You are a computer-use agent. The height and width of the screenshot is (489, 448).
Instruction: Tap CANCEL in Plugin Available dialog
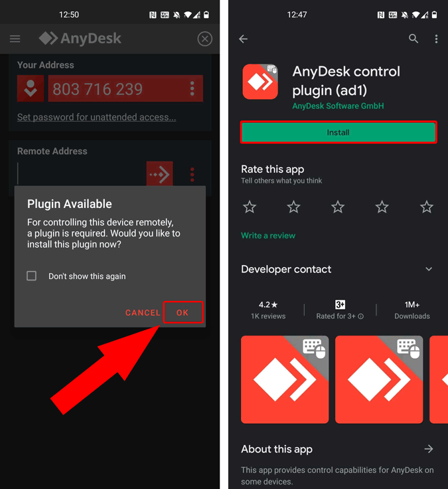tap(143, 312)
